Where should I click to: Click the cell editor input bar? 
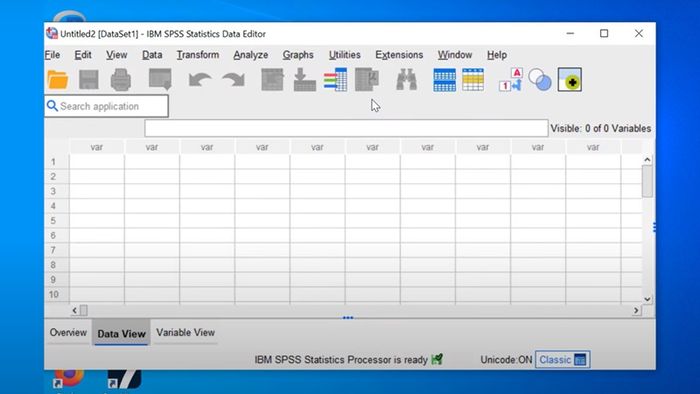346,128
